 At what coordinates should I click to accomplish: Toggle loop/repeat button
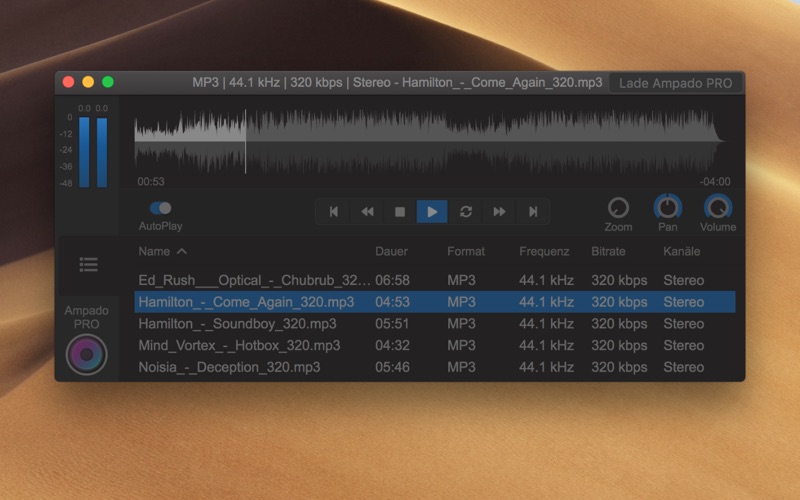coord(465,211)
